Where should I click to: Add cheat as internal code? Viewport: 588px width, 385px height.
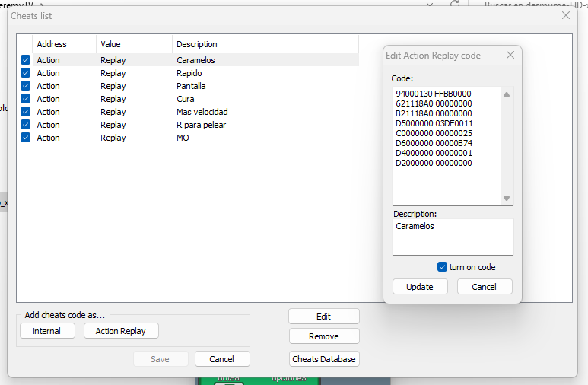point(47,331)
